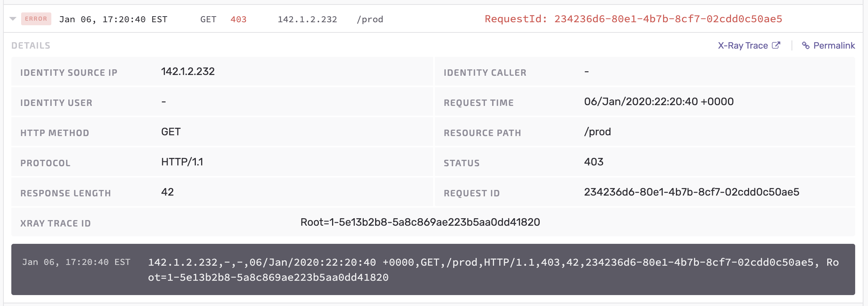This screenshot has width=868, height=306.
Task: Click the GET method in header row
Action: click(x=208, y=19)
